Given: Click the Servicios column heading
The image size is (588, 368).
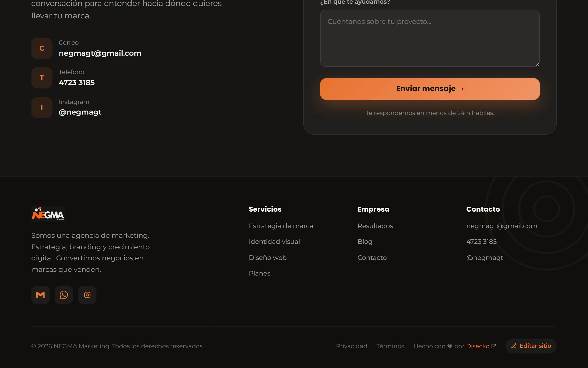Looking at the screenshot, I should (265, 209).
